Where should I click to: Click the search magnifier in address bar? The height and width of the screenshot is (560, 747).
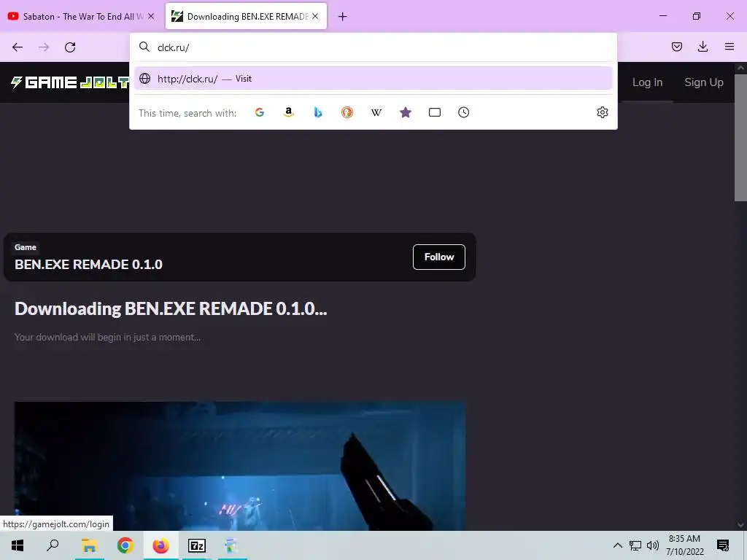pos(144,47)
